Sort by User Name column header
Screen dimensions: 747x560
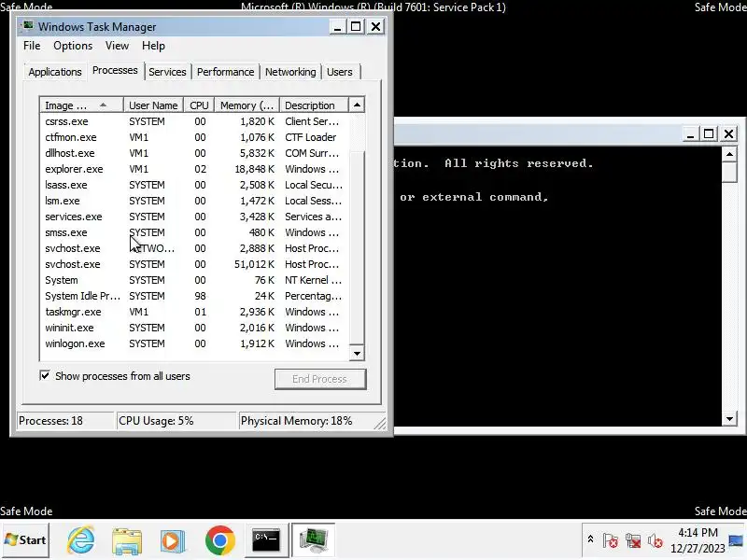(153, 105)
